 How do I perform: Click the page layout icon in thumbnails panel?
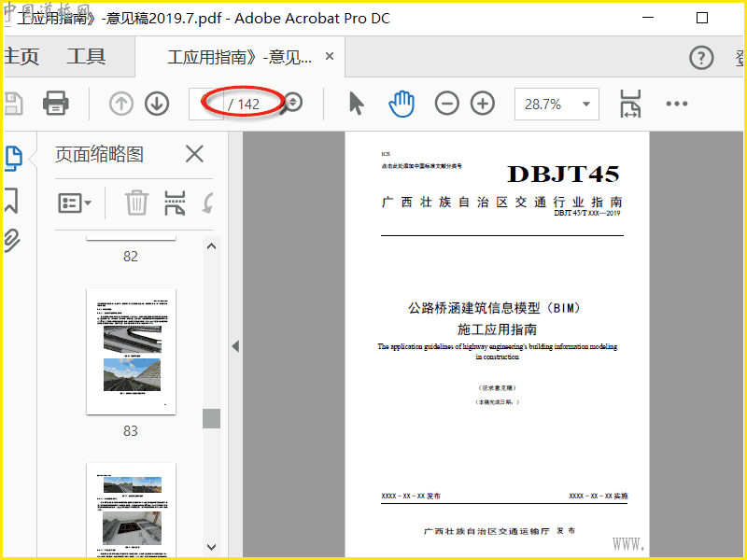click(175, 203)
